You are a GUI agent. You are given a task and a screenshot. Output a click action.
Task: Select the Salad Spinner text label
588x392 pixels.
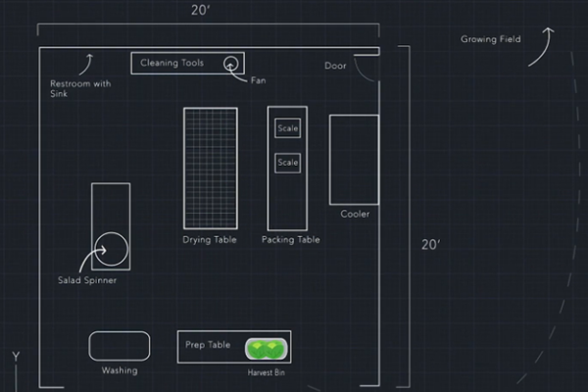point(87,280)
